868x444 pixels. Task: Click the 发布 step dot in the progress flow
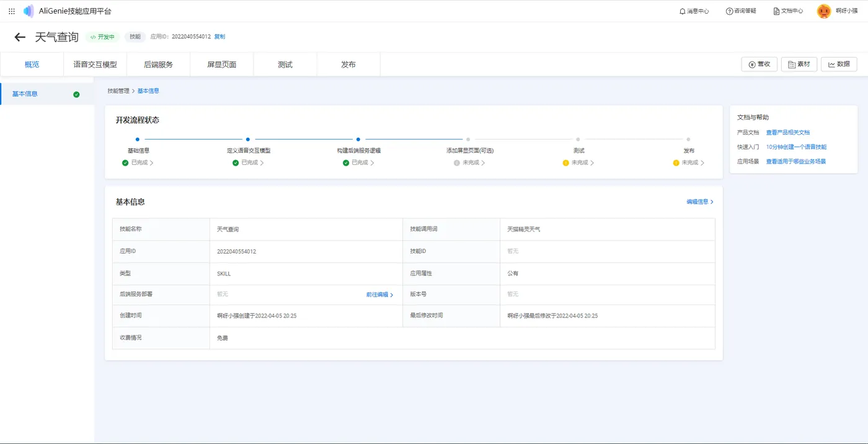(688, 140)
